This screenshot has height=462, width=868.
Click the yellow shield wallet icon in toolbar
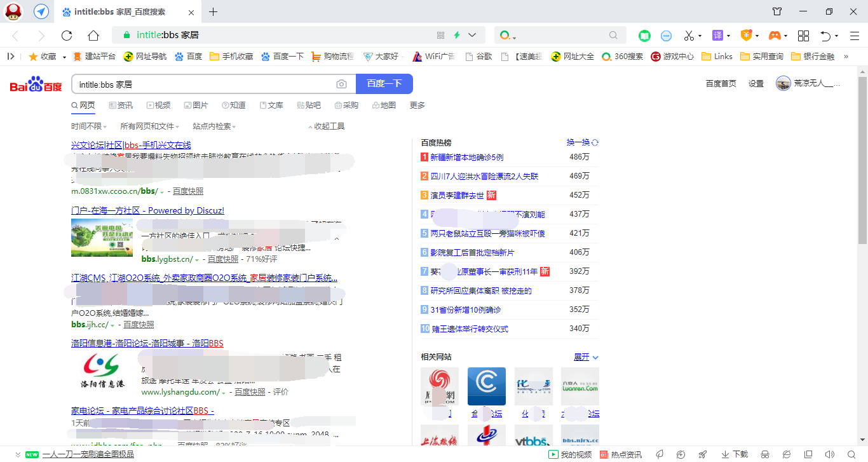745,35
